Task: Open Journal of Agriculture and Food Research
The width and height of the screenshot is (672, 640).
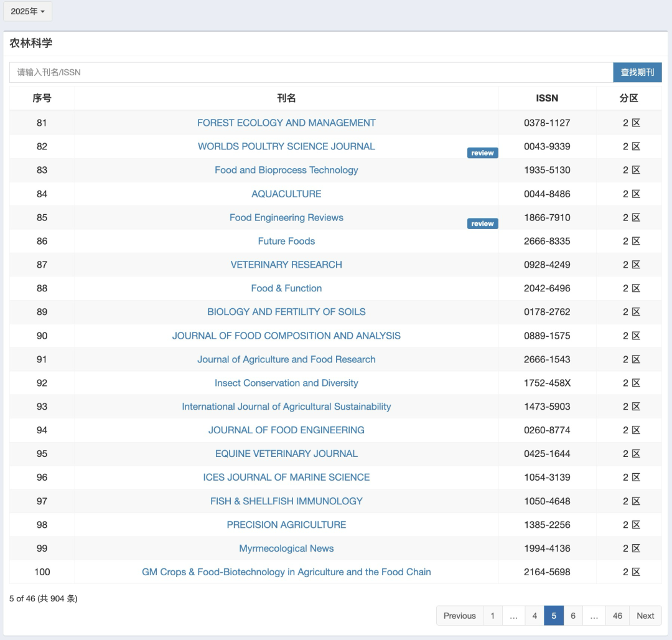Action: [x=286, y=359]
